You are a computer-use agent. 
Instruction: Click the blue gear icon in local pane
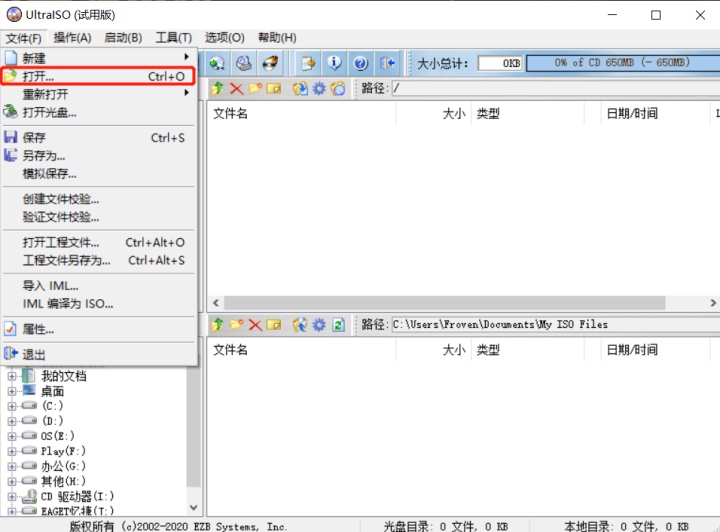point(319,325)
